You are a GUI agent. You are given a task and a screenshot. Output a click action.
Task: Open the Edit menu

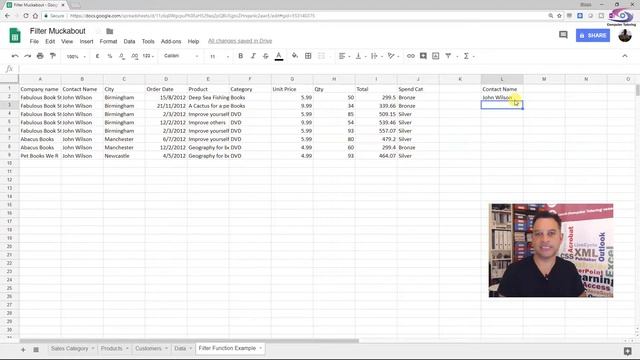(50, 41)
